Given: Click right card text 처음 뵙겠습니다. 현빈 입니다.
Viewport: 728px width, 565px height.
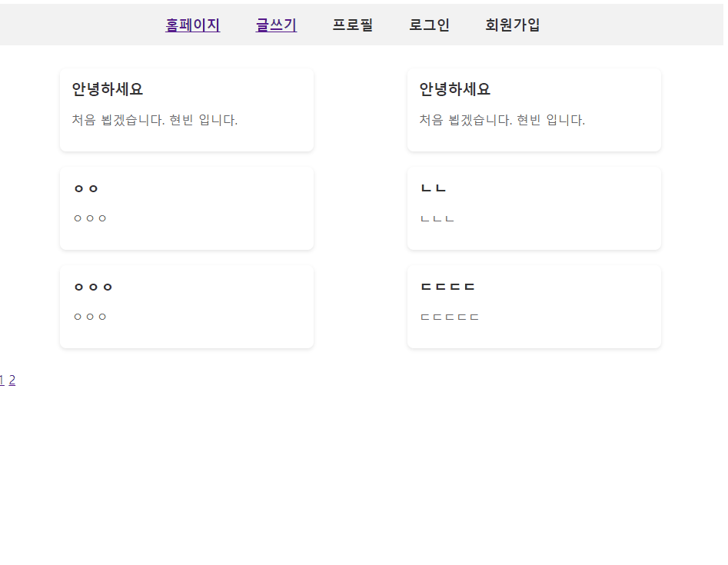Looking at the screenshot, I should click(502, 120).
